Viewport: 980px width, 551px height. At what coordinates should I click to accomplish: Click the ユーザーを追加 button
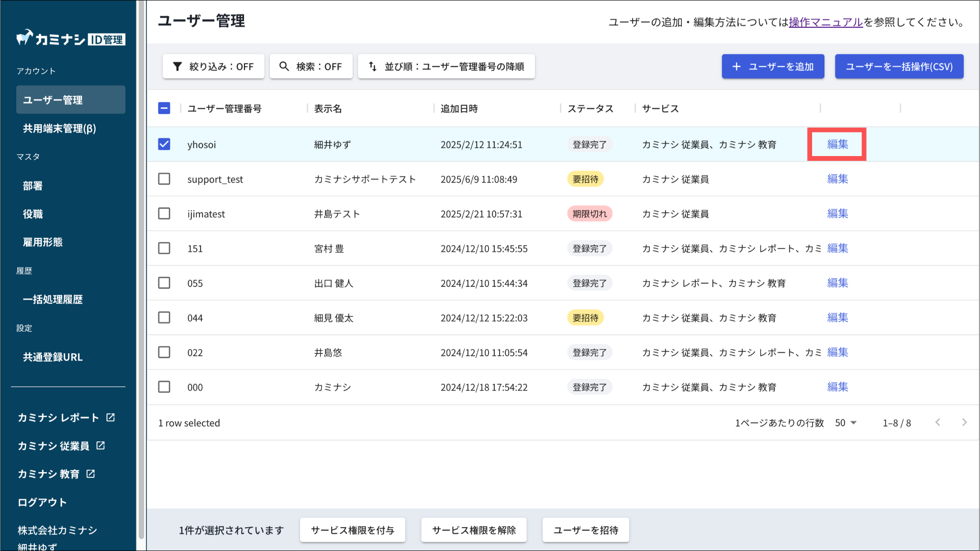pos(773,67)
